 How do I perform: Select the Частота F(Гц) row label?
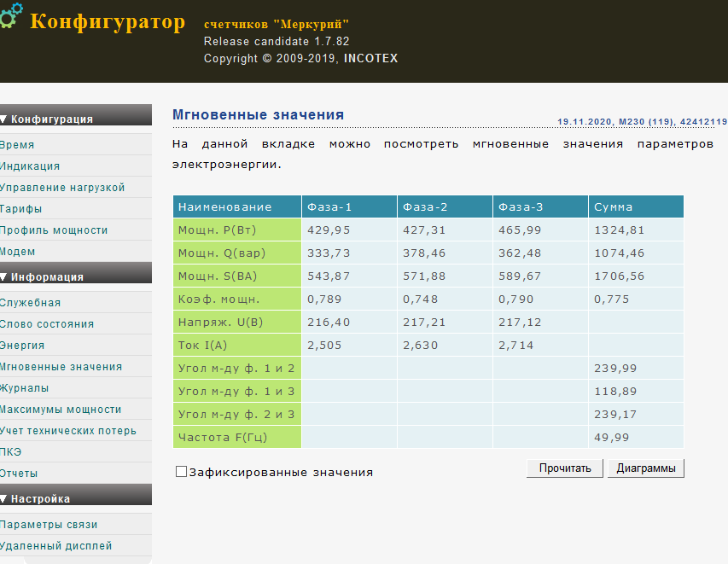[x=237, y=437]
